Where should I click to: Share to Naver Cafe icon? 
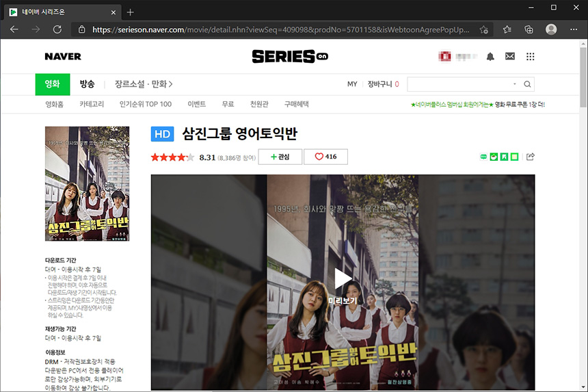(494, 157)
